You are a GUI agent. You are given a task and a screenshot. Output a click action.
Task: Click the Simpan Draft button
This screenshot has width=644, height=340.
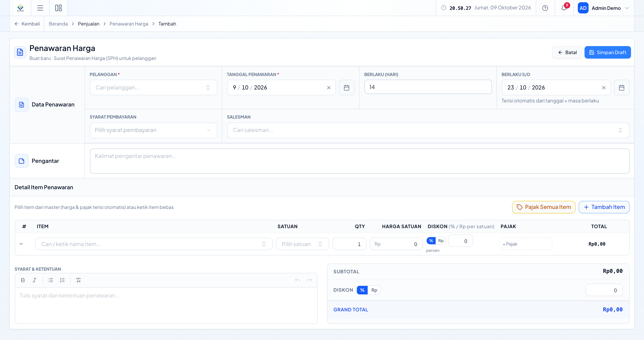click(x=607, y=52)
